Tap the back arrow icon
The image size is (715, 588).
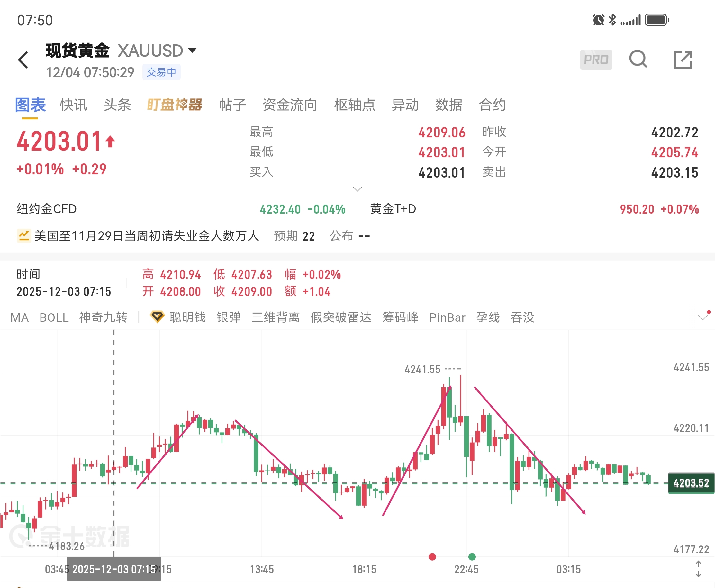coord(23,60)
